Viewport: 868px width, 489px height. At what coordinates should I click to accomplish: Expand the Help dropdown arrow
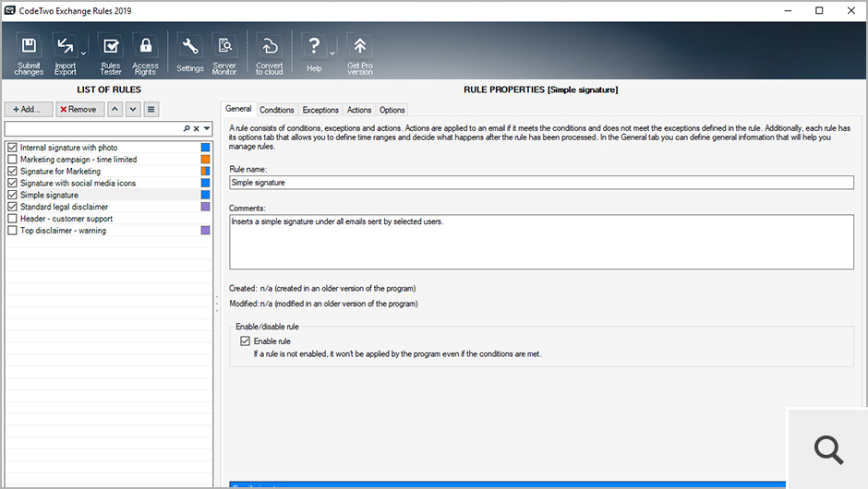[x=332, y=54]
